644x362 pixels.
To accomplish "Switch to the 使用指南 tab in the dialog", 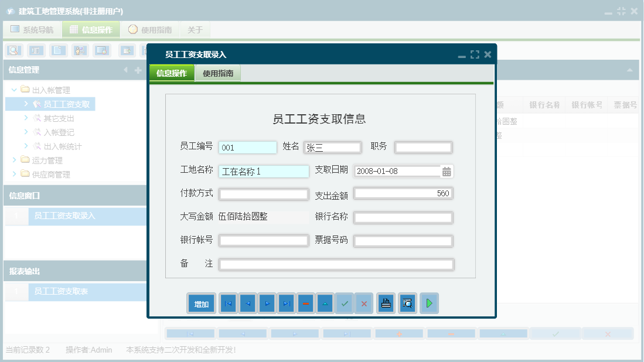I will [218, 73].
